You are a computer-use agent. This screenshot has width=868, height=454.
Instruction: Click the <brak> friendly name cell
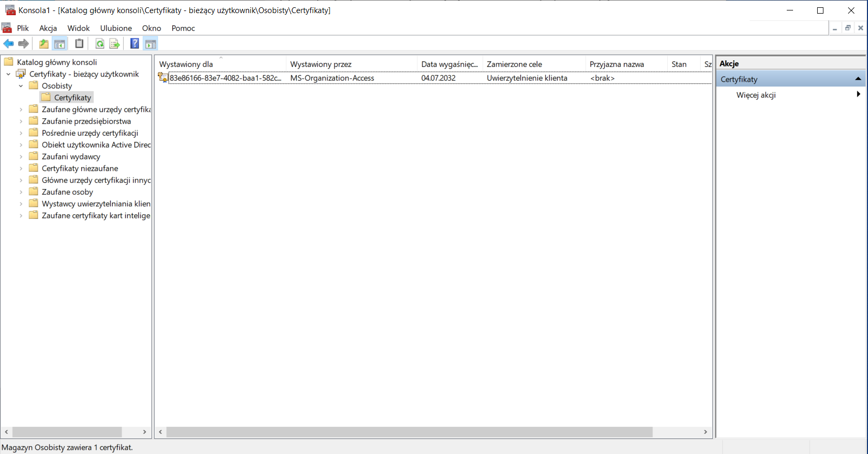602,78
